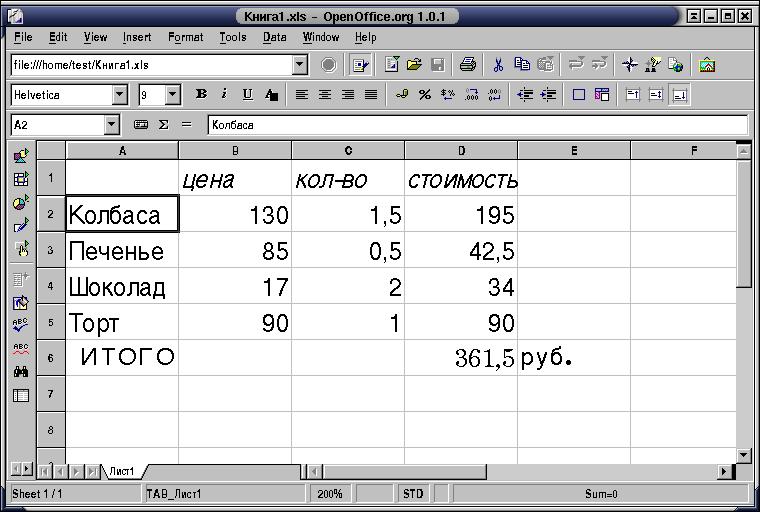Open Find with the binoculars icon

coord(21,371)
